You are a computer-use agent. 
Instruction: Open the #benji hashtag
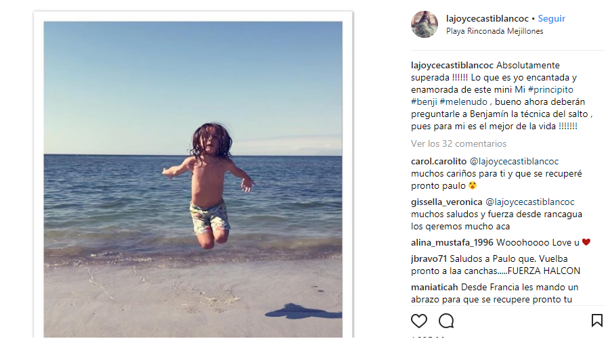[x=422, y=102]
